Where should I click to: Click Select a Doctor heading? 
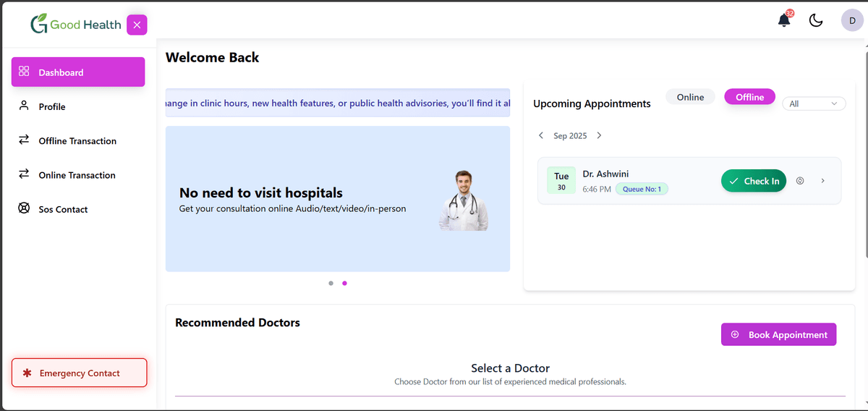pyautogui.click(x=510, y=368)
